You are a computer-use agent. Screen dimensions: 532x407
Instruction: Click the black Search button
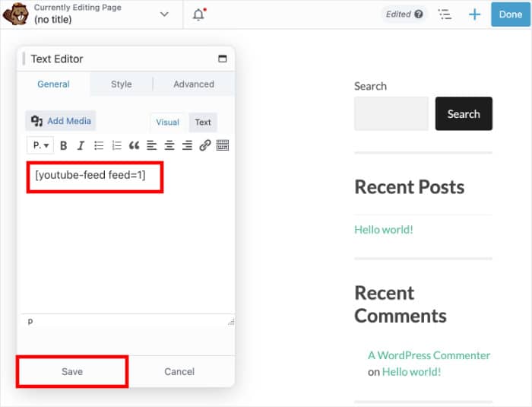click(464, 113)
